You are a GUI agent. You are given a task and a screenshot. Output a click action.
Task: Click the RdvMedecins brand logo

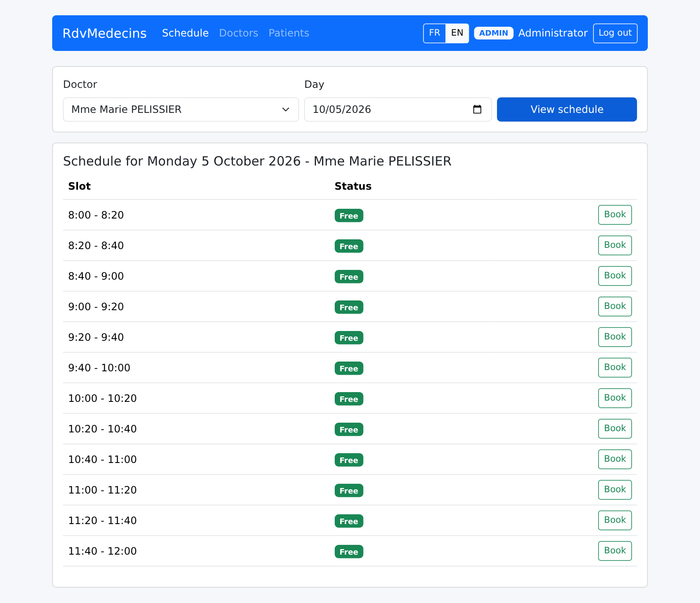[x=104, y=33]
